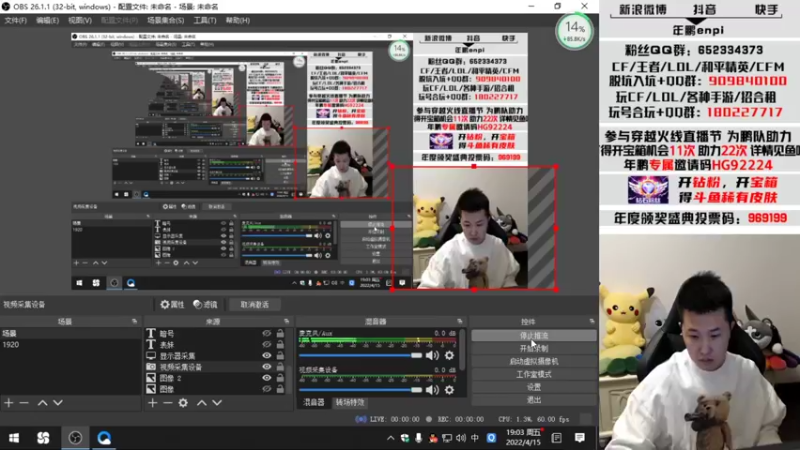
Task: Open the 场景集合(S) menu
Action: pyautogui.click(x=166, y=20)
